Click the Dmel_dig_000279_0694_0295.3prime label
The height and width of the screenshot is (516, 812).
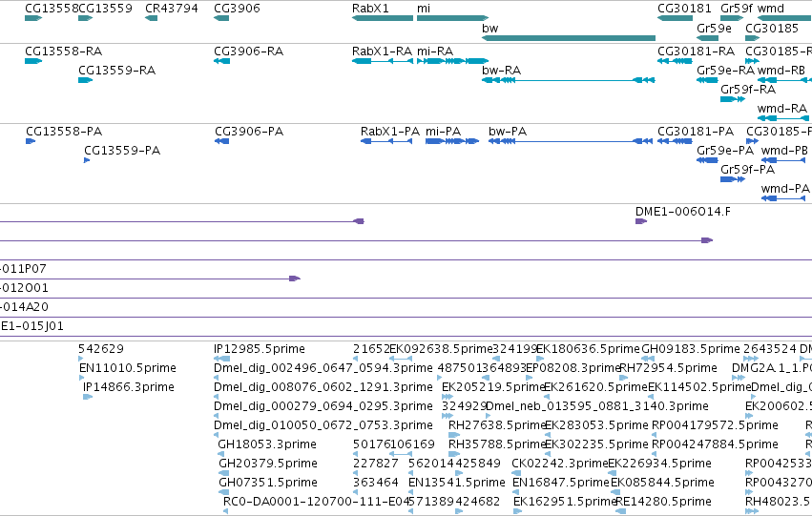click(323, 407)
